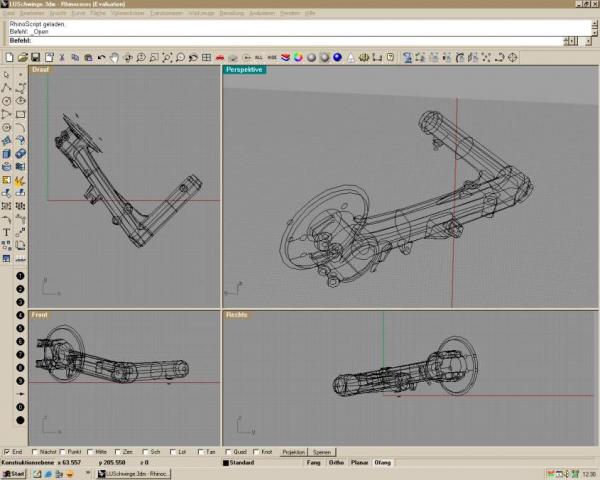Click the New file icon
Image resolution: width=600 pixels, height=480 pixels.
coord(10,57)
